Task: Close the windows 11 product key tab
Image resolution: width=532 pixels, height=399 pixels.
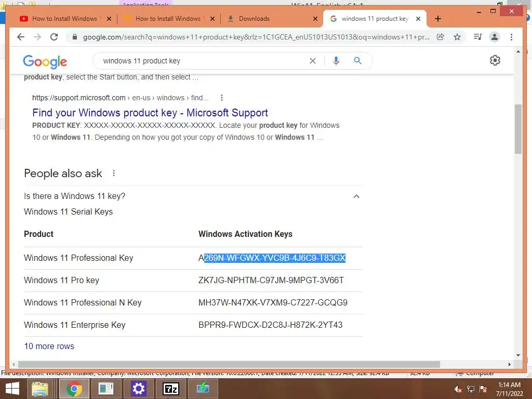Action: (418, 19)
